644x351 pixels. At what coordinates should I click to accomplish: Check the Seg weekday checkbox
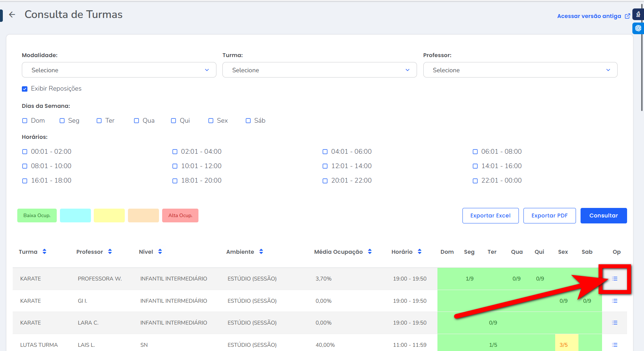point(62,121)
